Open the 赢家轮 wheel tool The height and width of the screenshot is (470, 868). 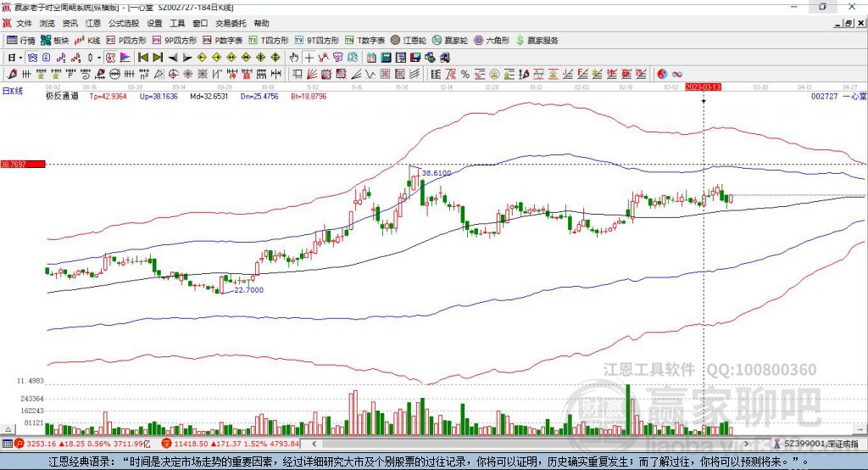(450, 41)
